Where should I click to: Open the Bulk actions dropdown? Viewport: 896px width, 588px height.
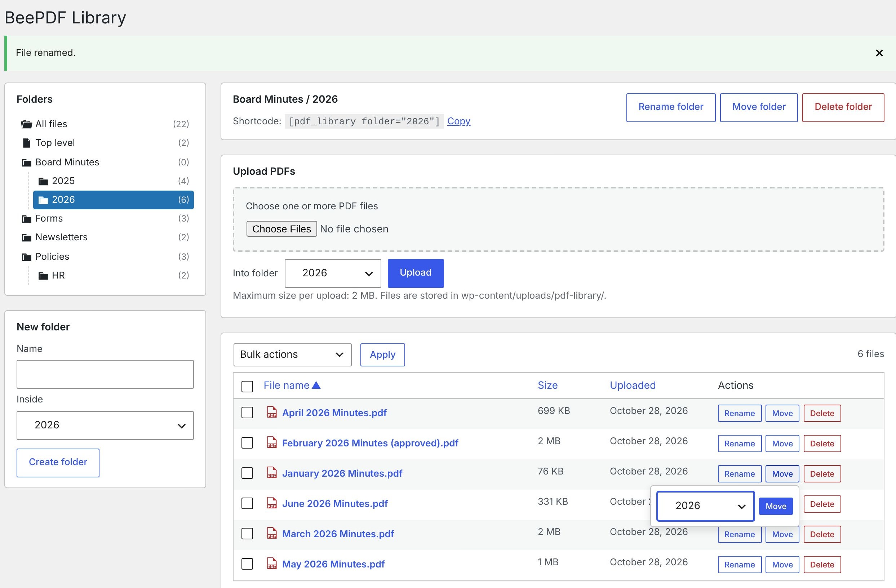coord(292,355)
